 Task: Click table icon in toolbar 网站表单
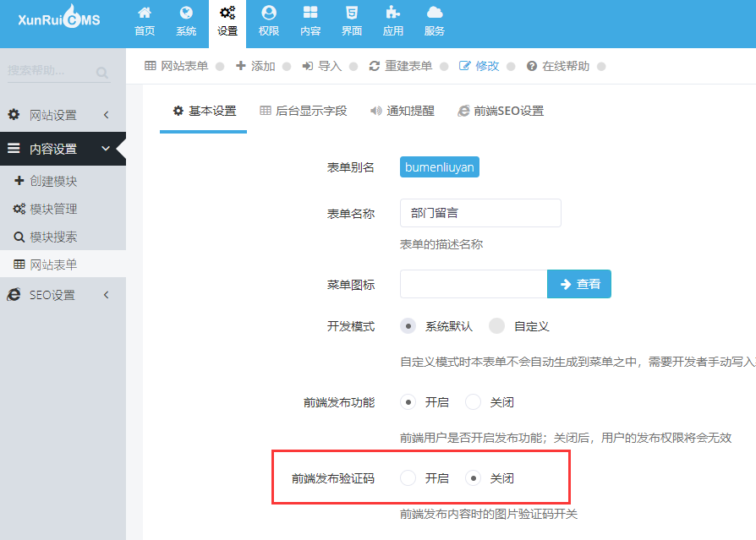point(151,66)
